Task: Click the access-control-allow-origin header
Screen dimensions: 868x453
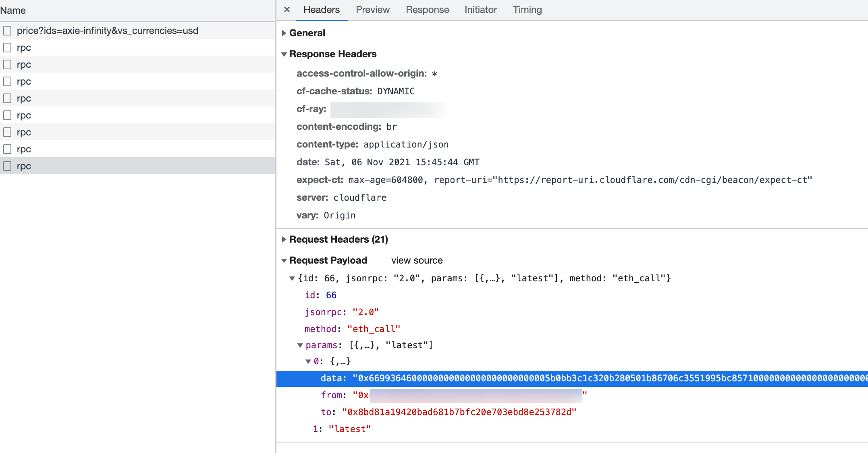Action: 367,73
